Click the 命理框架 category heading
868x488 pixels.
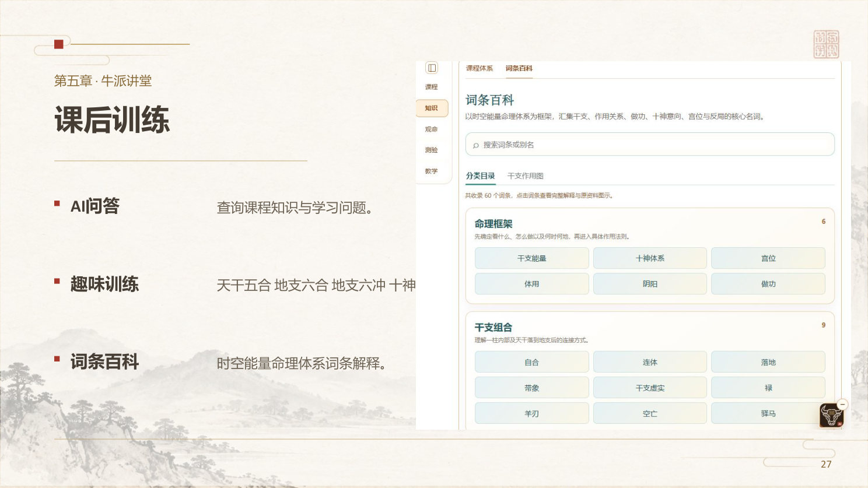coord(494,224)
